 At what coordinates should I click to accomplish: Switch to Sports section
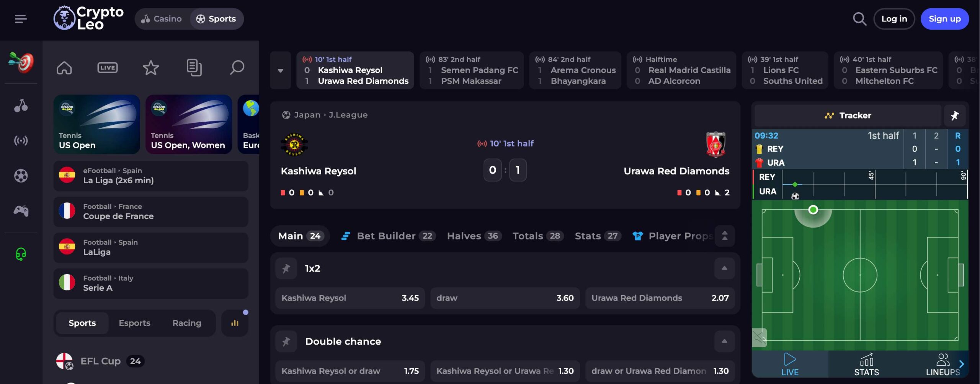tap(216, 19)
